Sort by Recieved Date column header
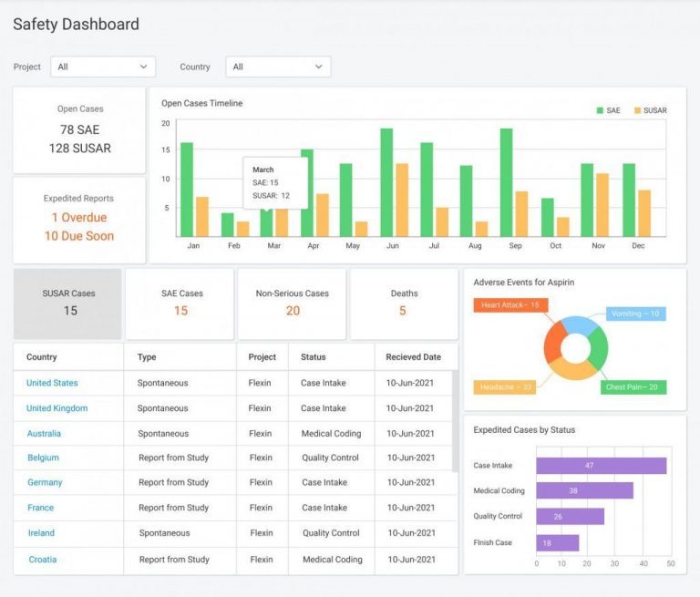Screen dimensions: 700x597 pos(413,357)
